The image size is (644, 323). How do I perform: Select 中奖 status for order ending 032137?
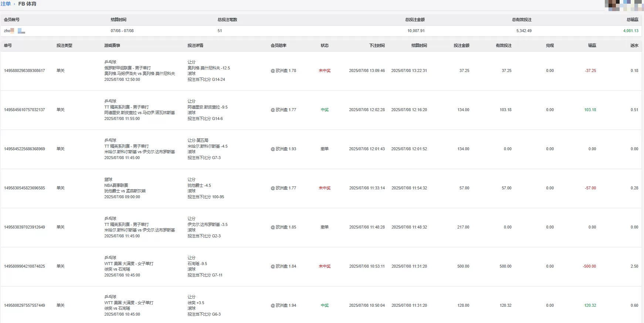(325, 110)
